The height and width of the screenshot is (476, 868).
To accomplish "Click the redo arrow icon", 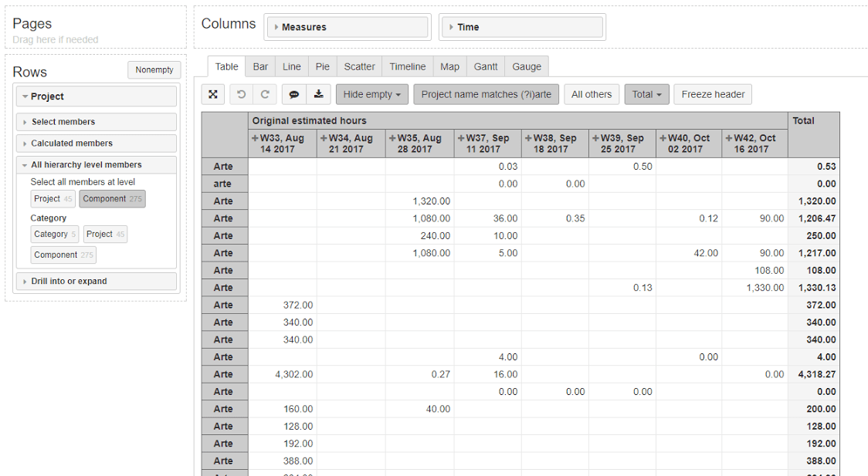I will click(264, 94).
